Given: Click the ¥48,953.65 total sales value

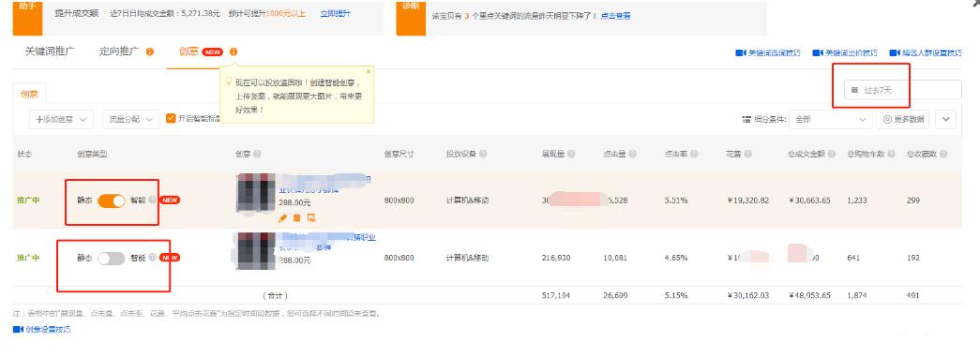Looking at the screenshot, I should pyautogui.click(x=809, y=296).
